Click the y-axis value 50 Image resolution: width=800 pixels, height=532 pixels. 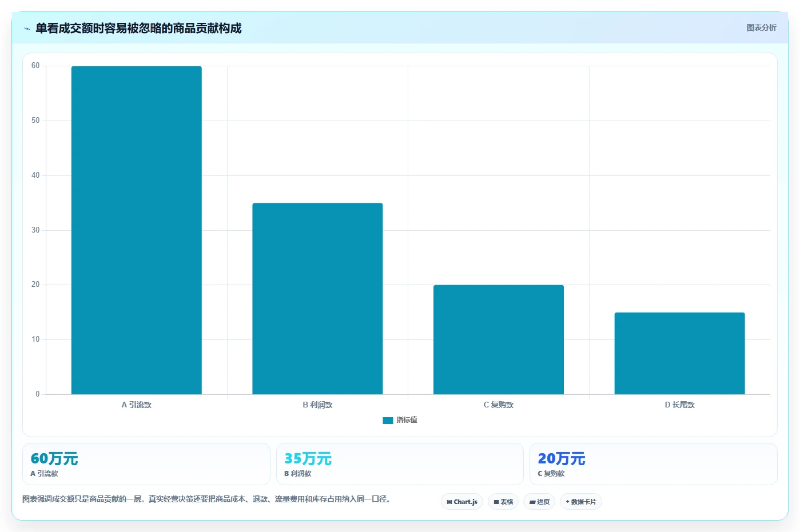click(35, 121)
